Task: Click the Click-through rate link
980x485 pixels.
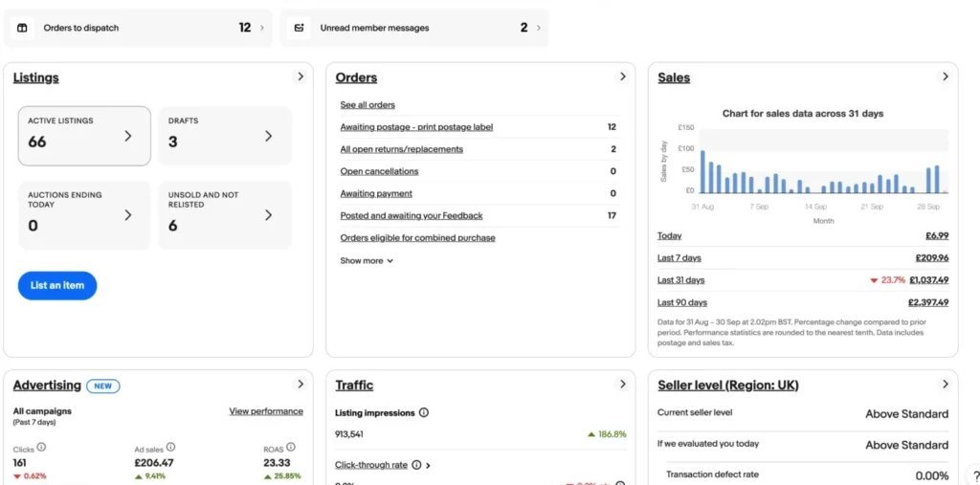Action: (x=371, y=465)
